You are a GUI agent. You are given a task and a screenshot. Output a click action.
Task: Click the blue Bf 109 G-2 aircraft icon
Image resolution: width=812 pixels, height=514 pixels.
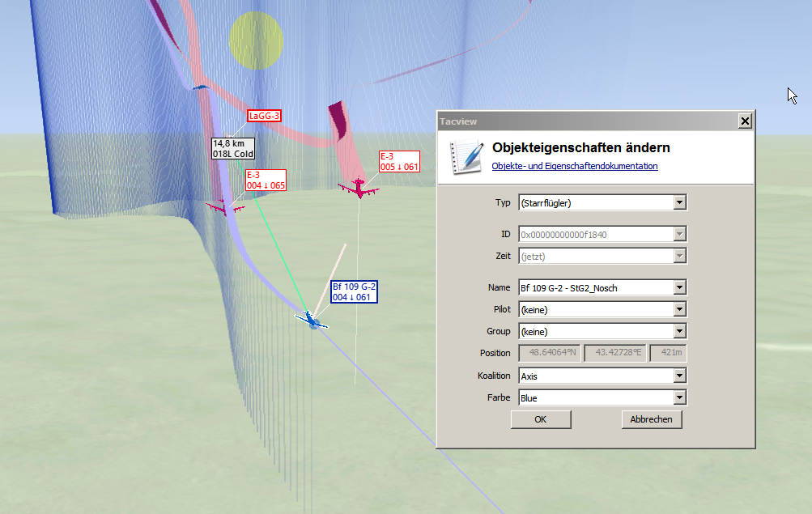coord(311,318)
